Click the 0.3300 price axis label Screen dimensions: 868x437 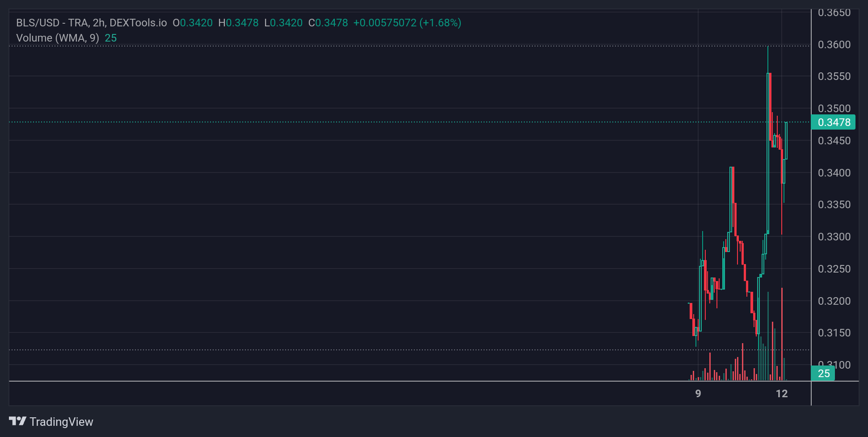pyautogui.click(x=834, y=237)
